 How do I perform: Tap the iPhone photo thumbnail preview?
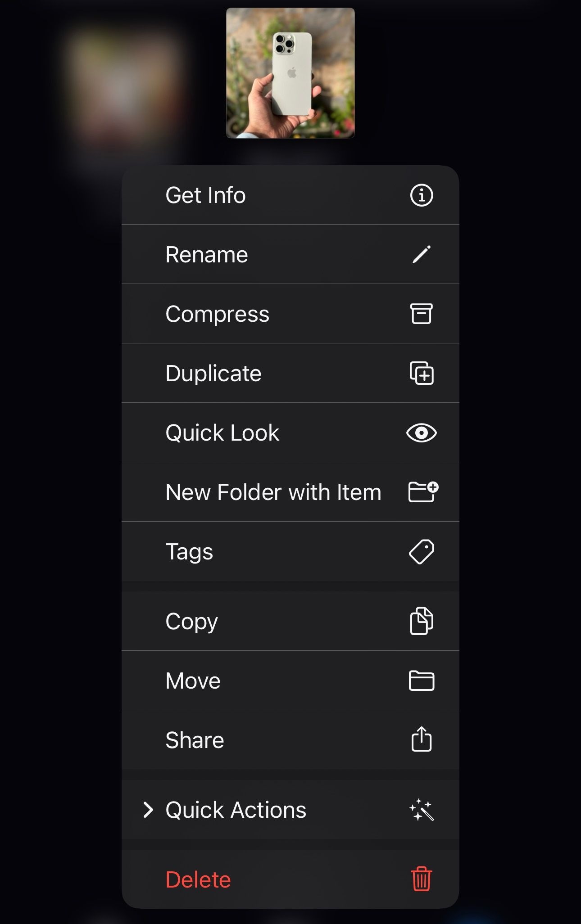pyautogui.click(x=290, y=73)
